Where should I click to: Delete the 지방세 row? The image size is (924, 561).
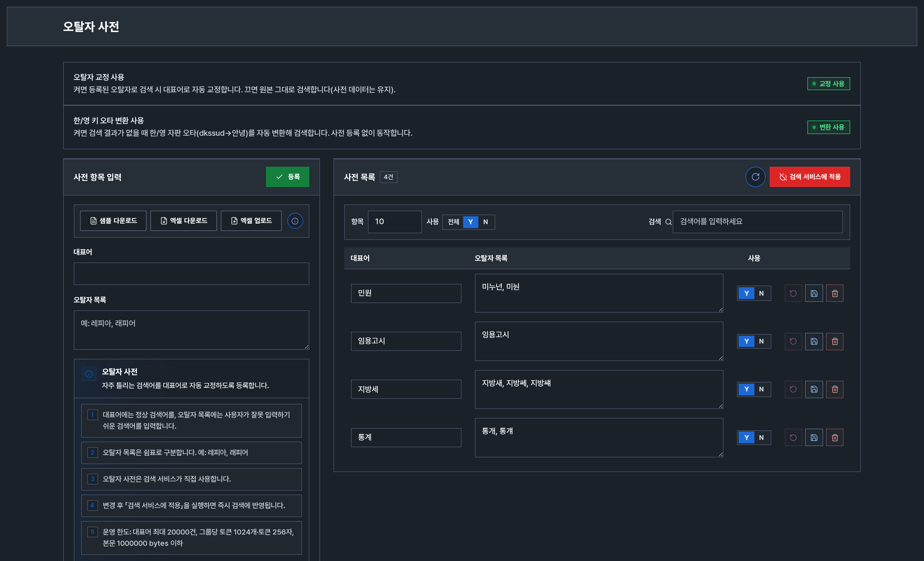pos(834,389)
